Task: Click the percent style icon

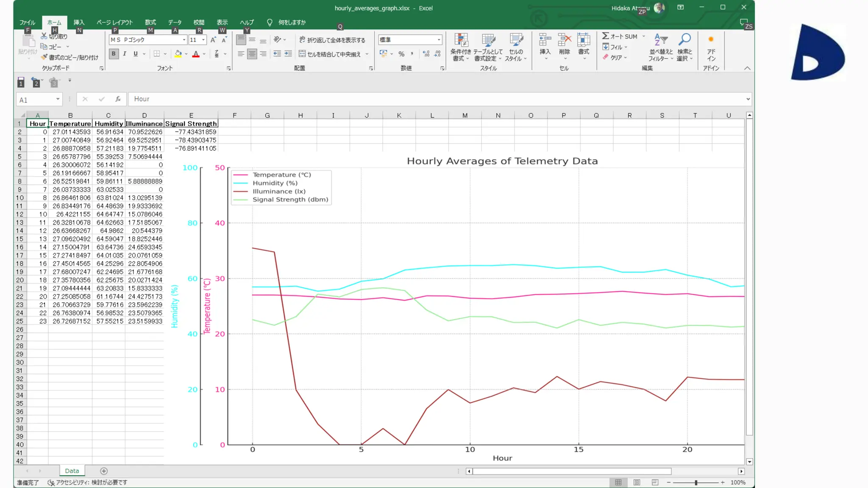Action: tap(401, 54)
